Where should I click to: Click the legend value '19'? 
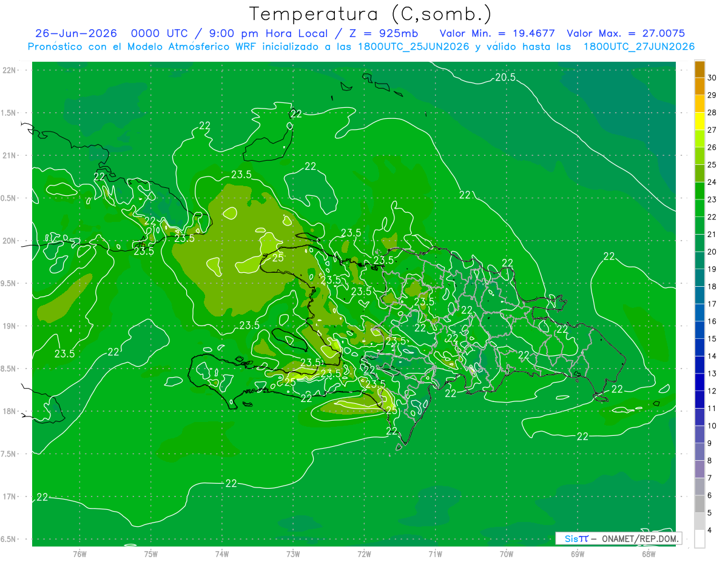[x=712, y=269]
